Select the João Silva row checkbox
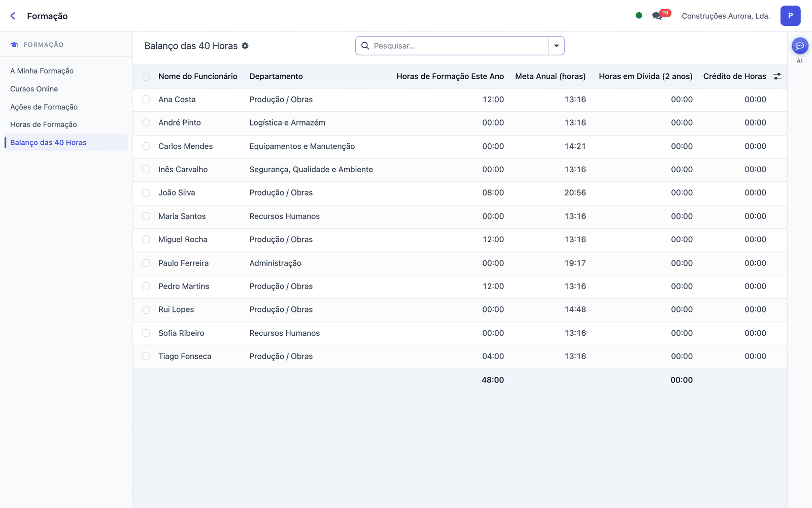 pyautogui.click(x=146, y=193)
